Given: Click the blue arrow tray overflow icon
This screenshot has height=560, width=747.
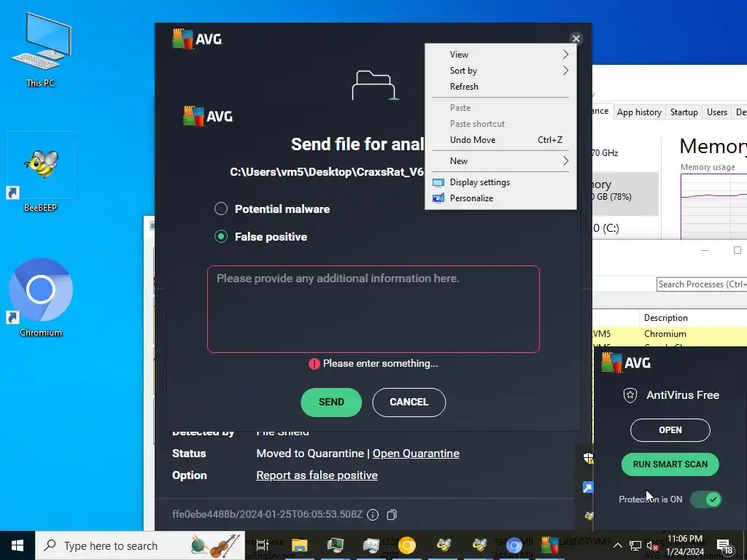Looking at the screenshot, I should tap(589, 487).
